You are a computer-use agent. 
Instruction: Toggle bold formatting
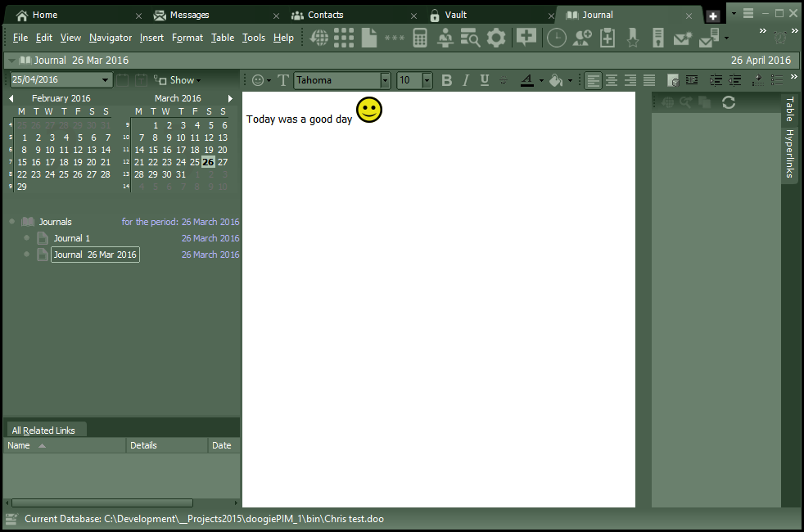tap(446, 80)
